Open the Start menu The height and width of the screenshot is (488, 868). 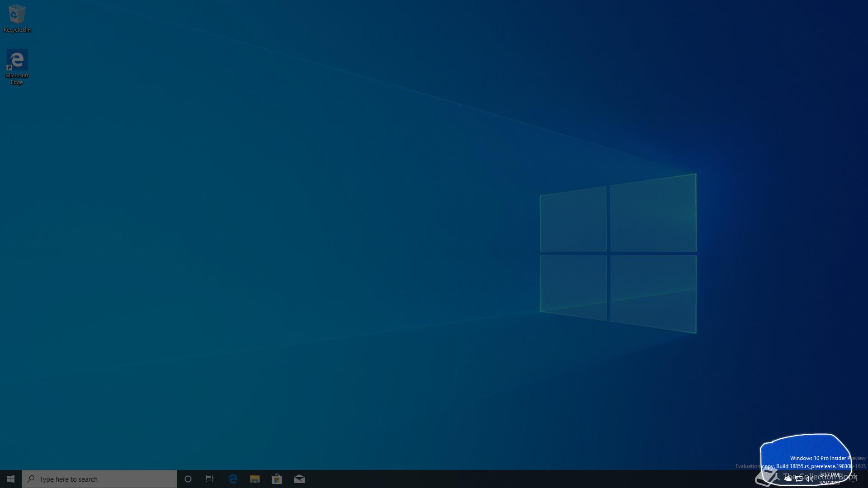coord(11,479)
